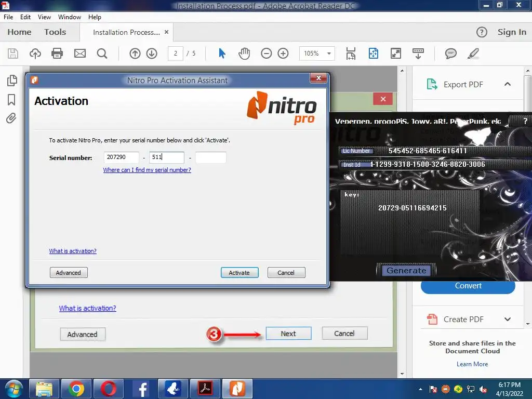Open the Edit menu

click(25, 17)
